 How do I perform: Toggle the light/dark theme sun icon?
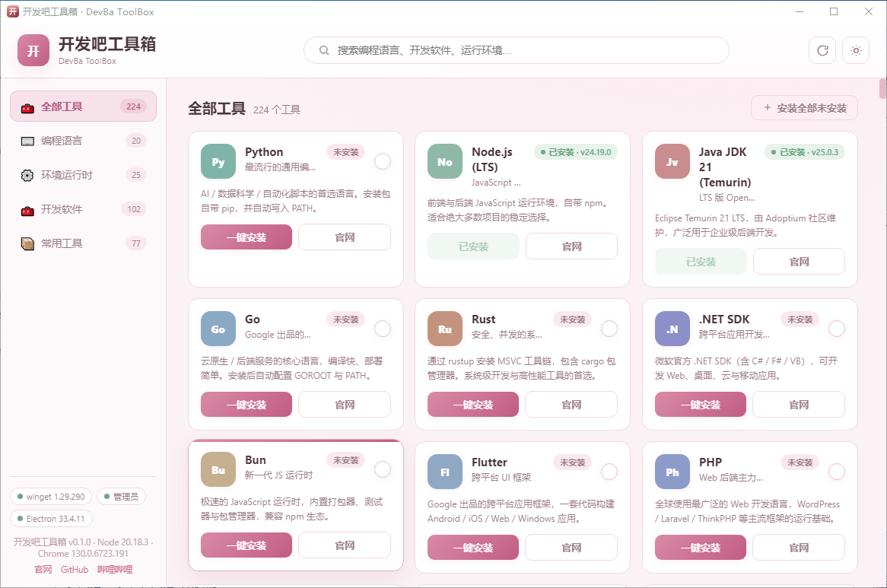(x=855, y=50)
